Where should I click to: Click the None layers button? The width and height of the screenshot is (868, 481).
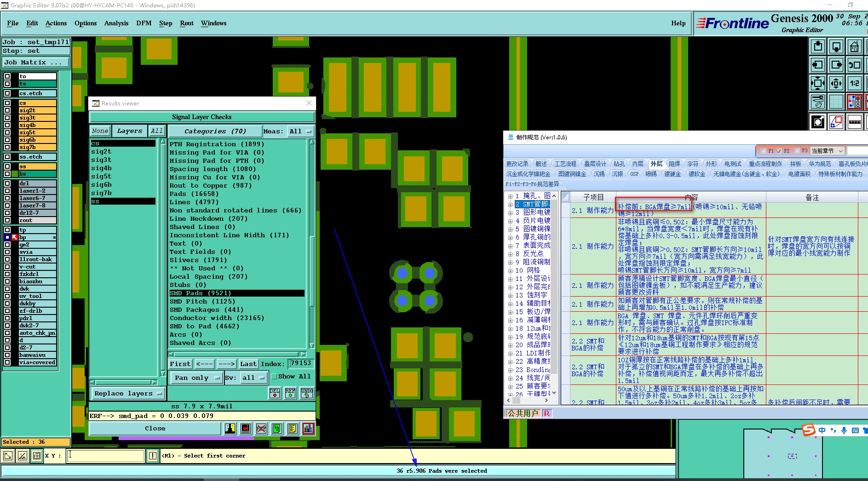100,131
